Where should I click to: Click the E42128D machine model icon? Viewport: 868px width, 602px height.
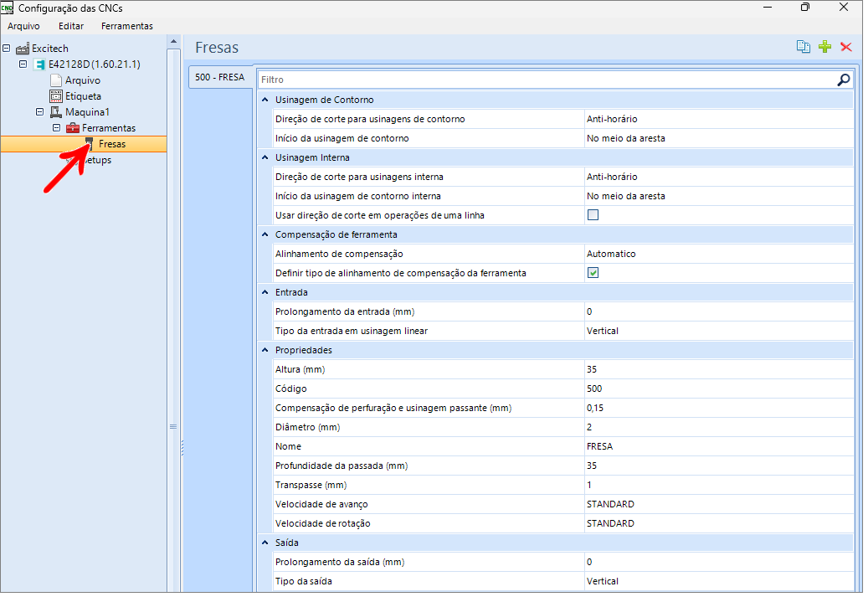point(39,64)
